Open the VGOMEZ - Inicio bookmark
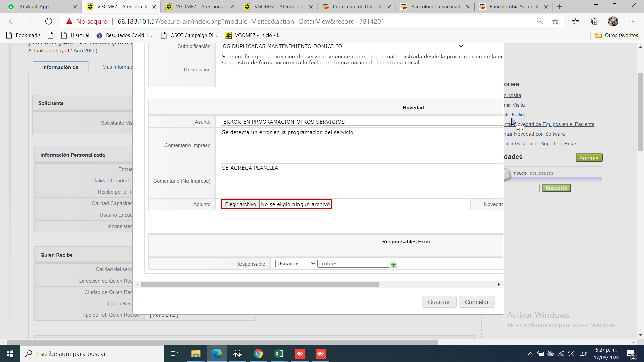 click(x=254, y=35)
